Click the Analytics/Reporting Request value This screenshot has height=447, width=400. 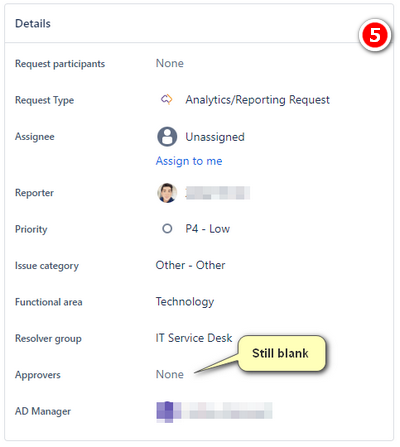tap(257, 100)
